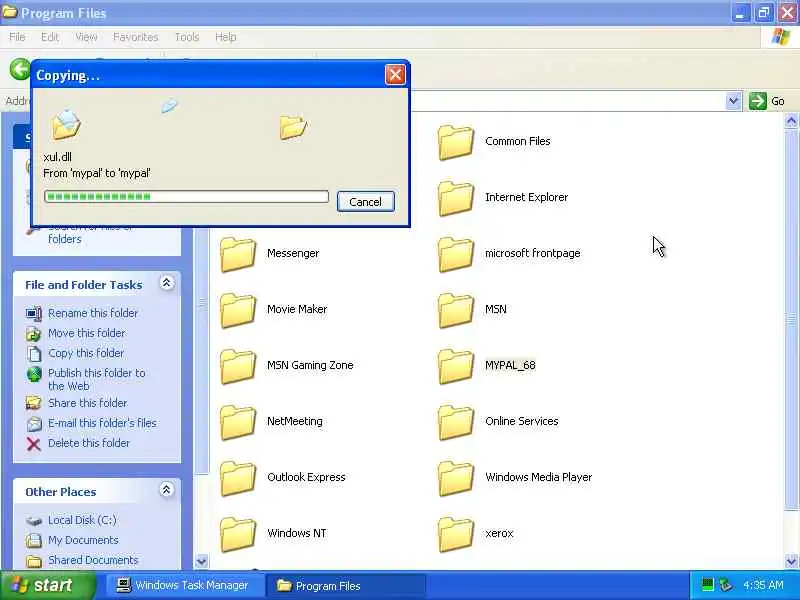Select the Windows NT folder icon
Viewport: 800px width, 600px height.
[x=238, y=535]
